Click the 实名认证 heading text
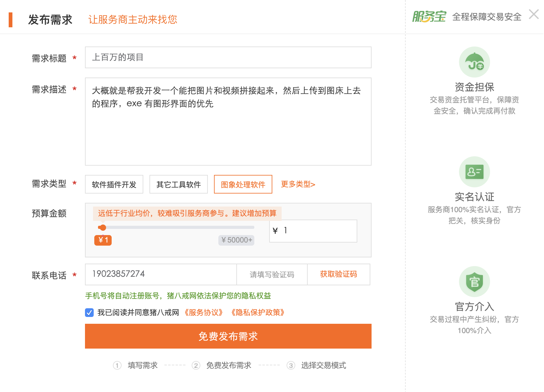Screen dimensions: 544x392 474,197
